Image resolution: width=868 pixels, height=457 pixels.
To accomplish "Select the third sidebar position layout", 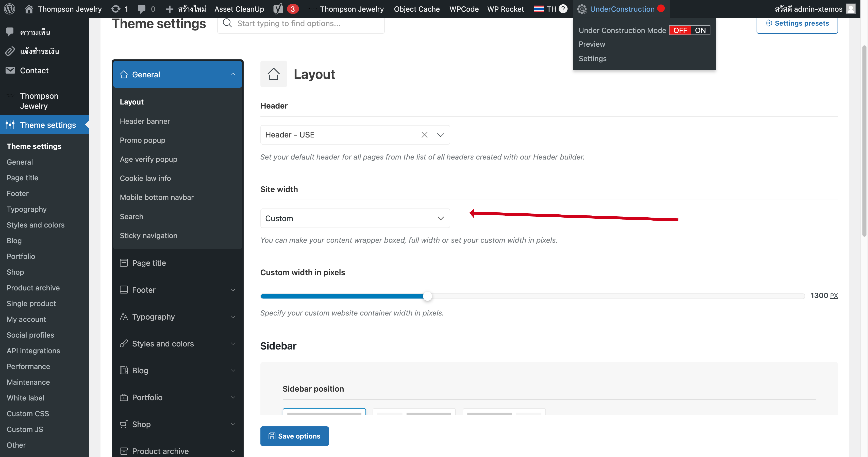I will click(x=504, y=412).
